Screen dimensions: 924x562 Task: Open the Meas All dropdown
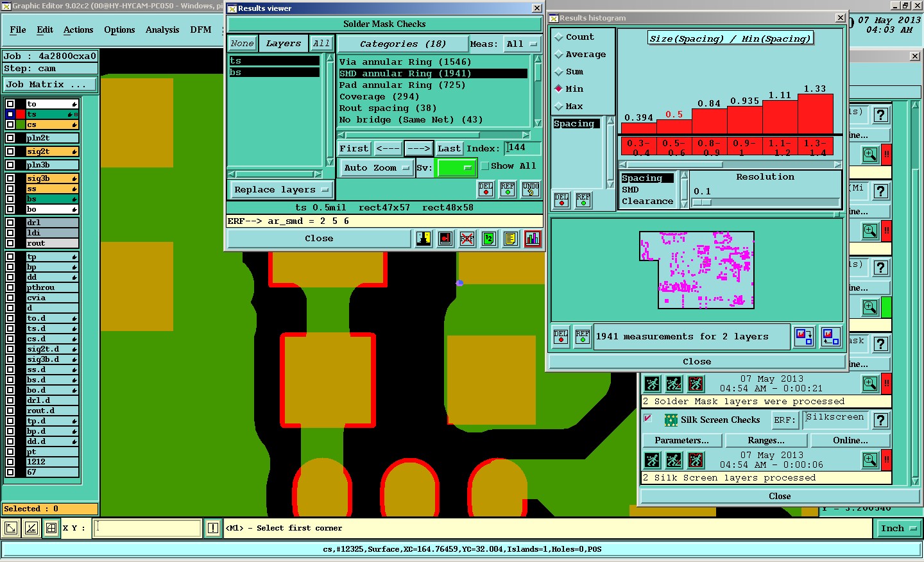click(522, 44)
